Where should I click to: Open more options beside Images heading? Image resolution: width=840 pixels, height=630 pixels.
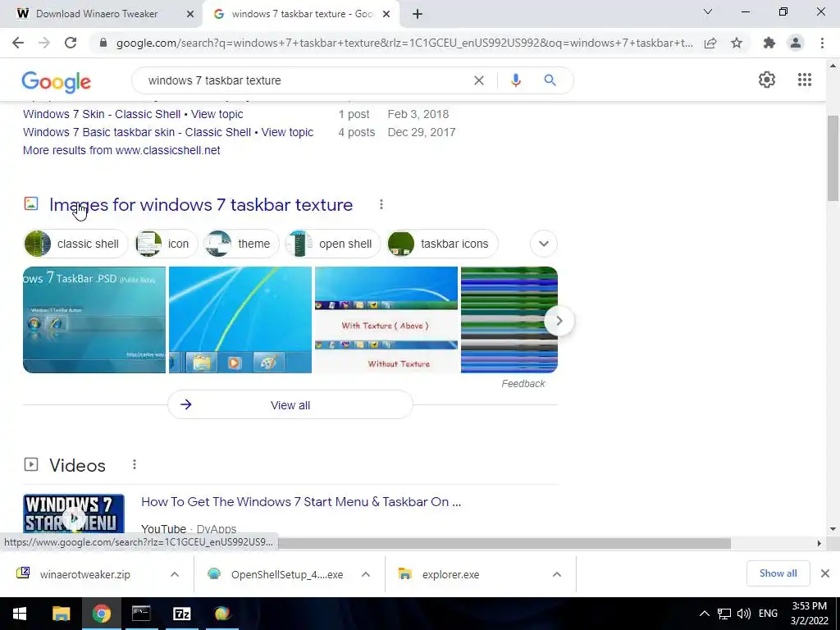(x=381, y=204)
